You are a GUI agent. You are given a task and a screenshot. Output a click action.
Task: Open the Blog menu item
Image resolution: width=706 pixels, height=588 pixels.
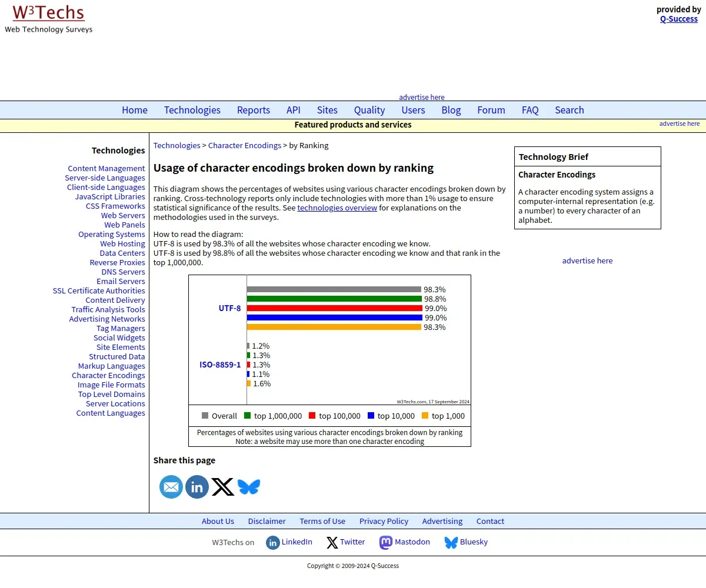click(x=451, y=110)
